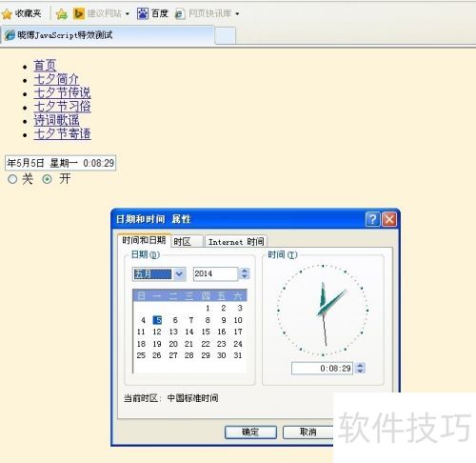This screenshot has width=476, height=463.
Task: Select day 5 in the calendar
Action: coord(157,320)
